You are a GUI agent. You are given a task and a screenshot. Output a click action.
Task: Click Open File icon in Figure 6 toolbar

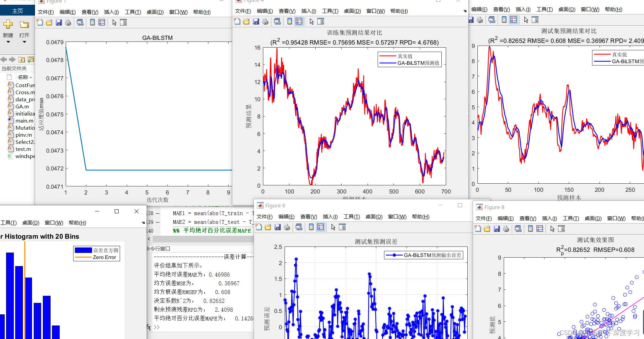(x=268, y=227)
